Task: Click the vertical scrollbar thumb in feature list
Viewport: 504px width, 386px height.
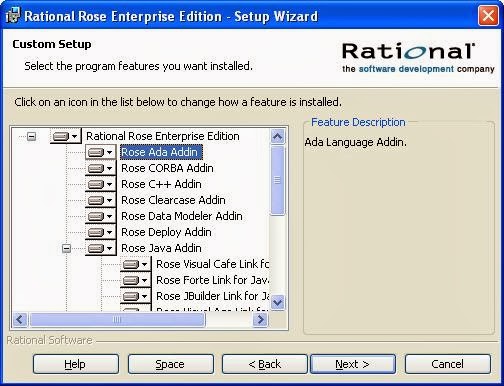Action: [278, 180]
